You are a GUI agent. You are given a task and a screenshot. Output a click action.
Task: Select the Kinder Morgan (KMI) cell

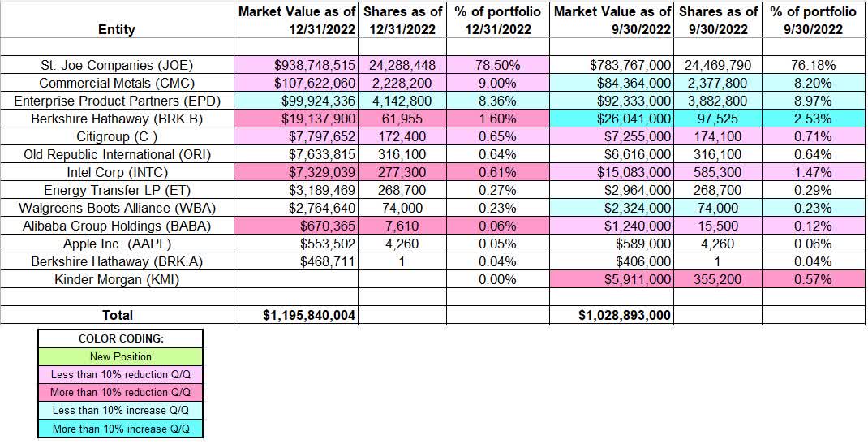[117, 279]
